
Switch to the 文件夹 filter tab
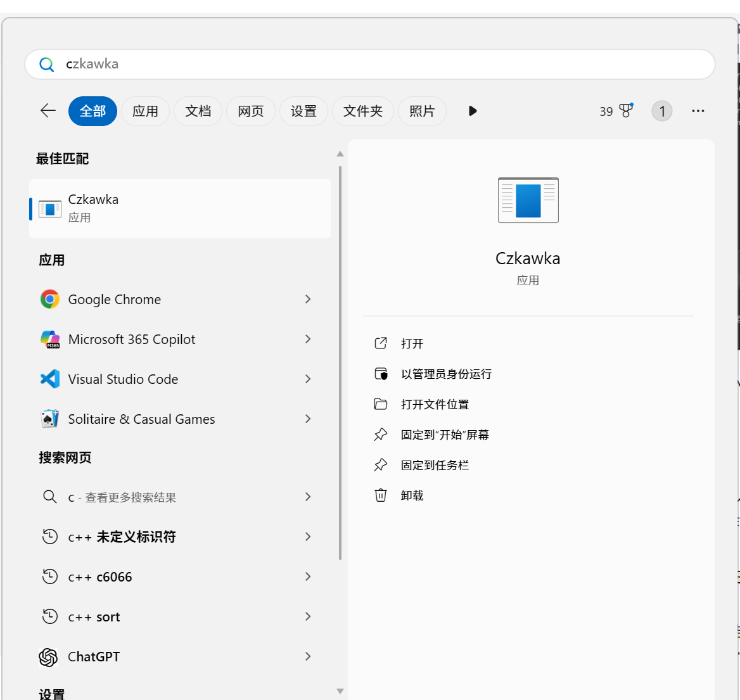pos(363,111)
